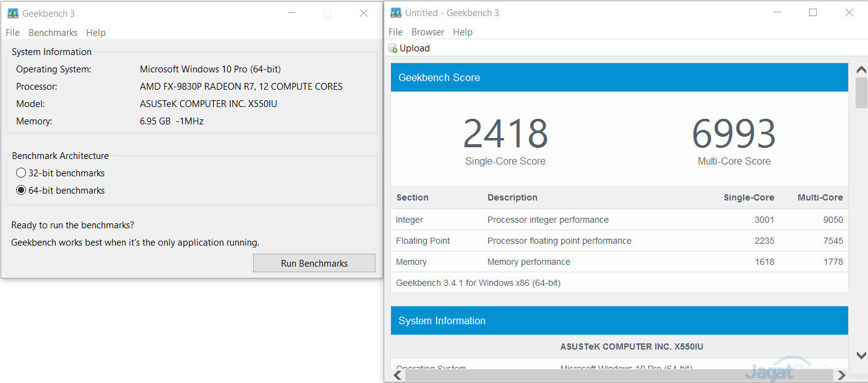Image resolution: width=868 pixels, height=383 pixels.
Task: Maximize the Untitled Geekbench 3 window
Action: click(813, 13)
